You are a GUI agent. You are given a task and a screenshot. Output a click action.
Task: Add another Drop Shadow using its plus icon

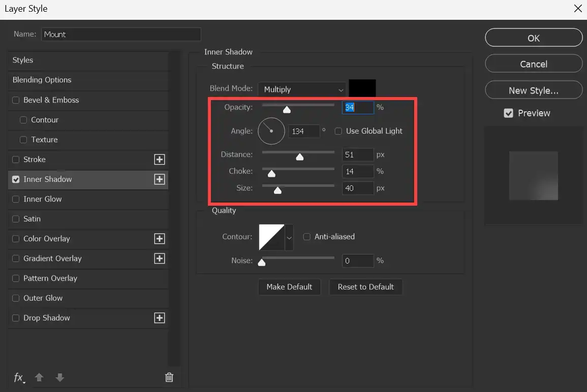160,318
